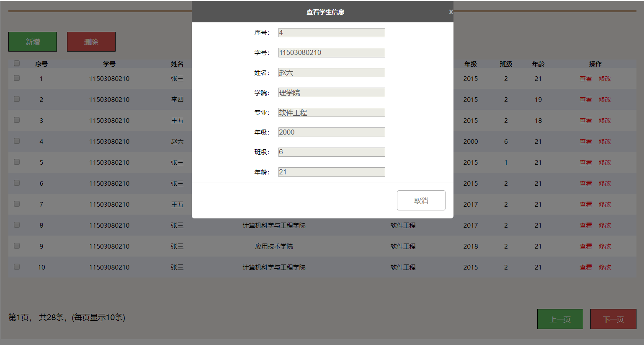Open 修改 link for row 5
The image size is (644, 345).
coord(605,163)
